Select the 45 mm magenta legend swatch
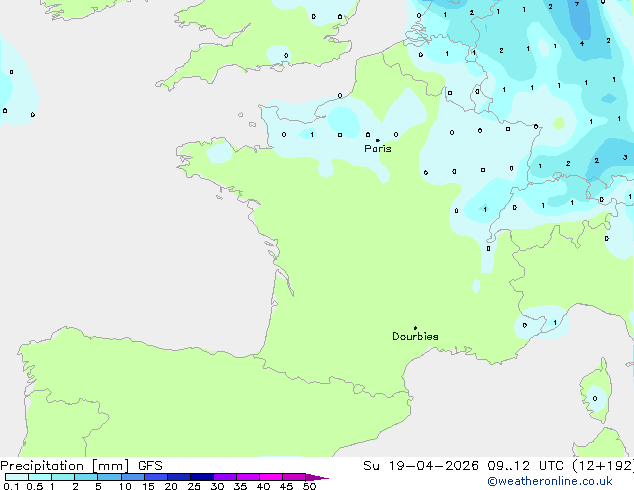 pyautogui.click(x=294, y=477)
